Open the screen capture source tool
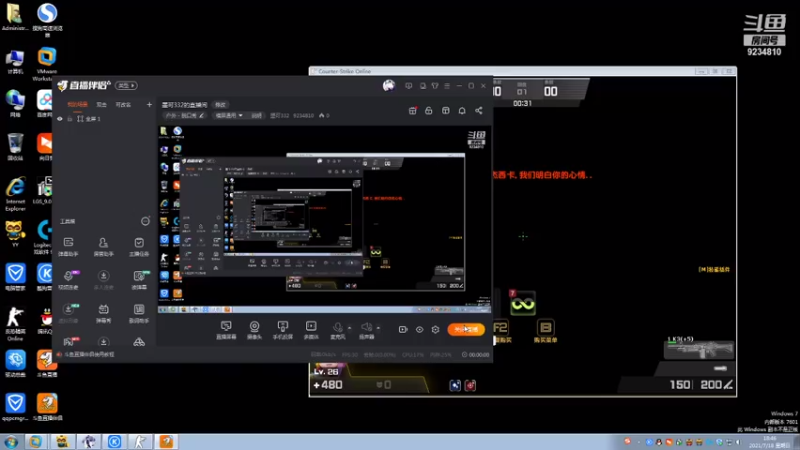The image size is (800, 450). coord(226,330)
